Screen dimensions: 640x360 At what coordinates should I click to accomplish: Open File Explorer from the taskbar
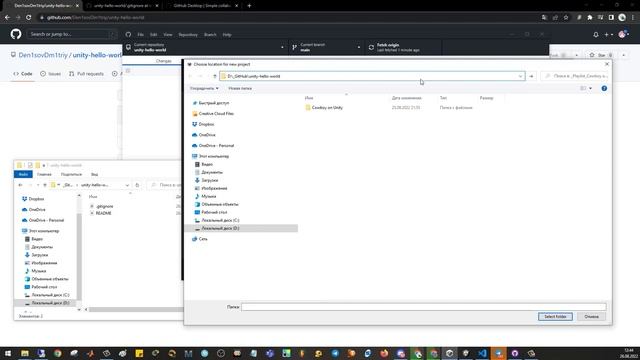[x=25, y=353]
